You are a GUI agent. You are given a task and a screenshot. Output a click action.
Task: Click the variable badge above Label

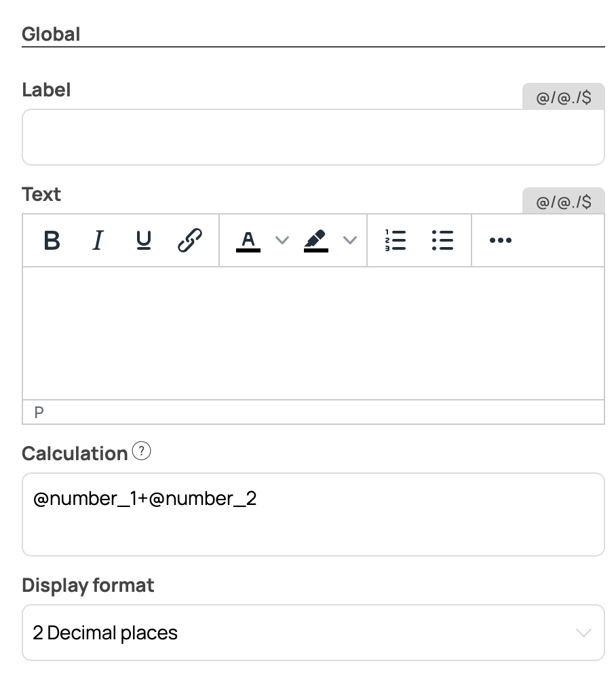pos(563,96)
